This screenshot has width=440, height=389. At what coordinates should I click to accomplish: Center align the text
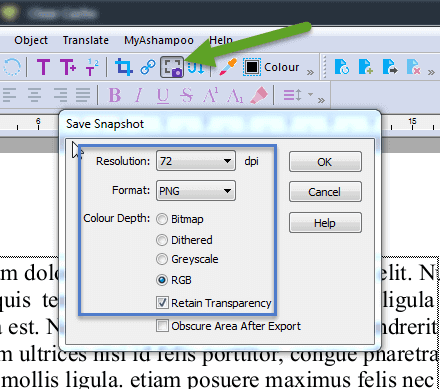(34, 95)
